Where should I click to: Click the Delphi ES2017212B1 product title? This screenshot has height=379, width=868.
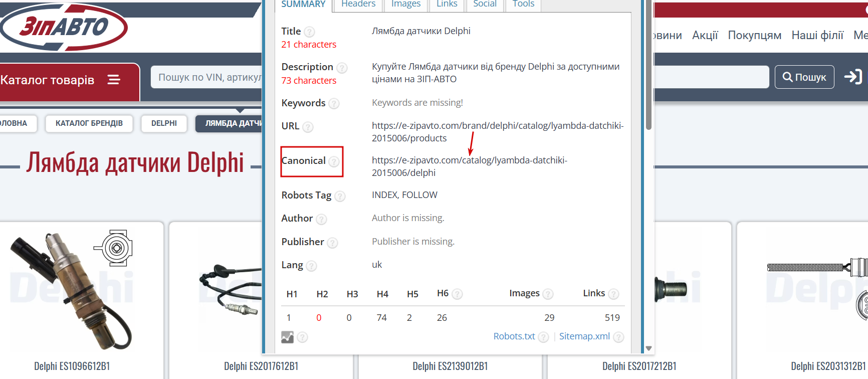[639, 366]
